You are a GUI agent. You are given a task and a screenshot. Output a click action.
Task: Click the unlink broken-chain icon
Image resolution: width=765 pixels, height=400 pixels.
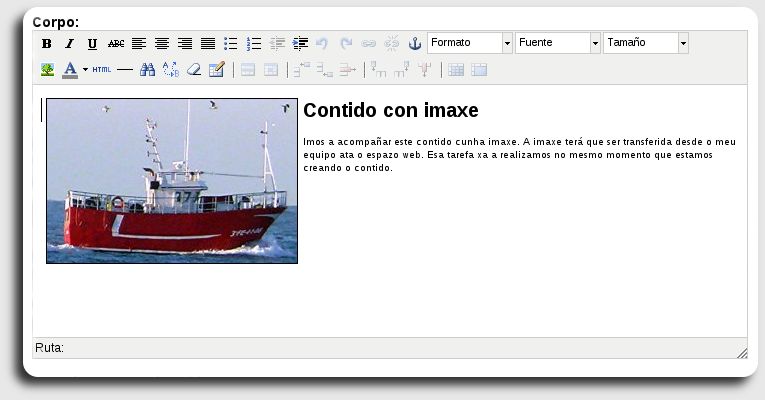click(x=391, y=43)
